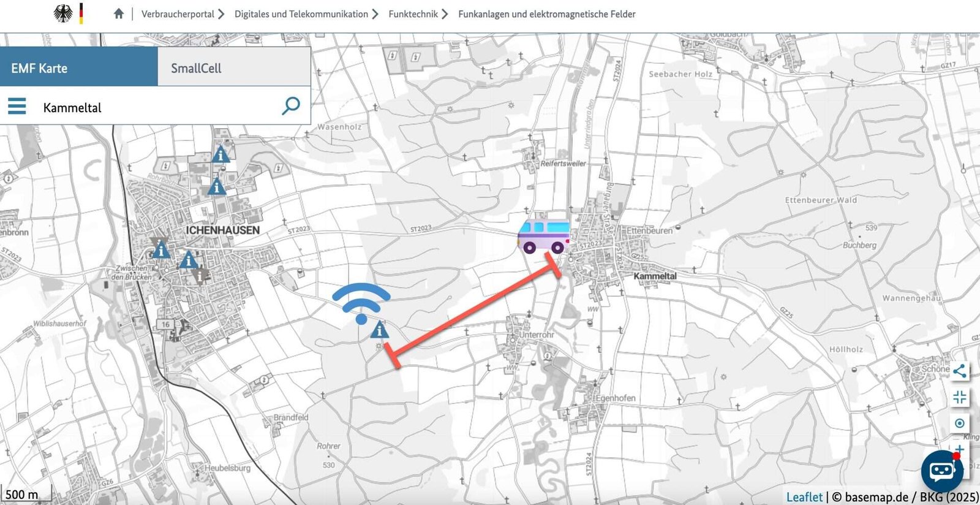
Task: Go to the home page icon
Action: [119, 13]
